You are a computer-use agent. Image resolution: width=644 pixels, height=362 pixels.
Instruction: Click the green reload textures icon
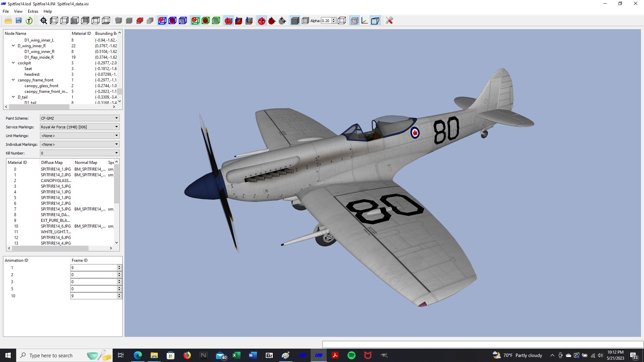coord(29,21)
